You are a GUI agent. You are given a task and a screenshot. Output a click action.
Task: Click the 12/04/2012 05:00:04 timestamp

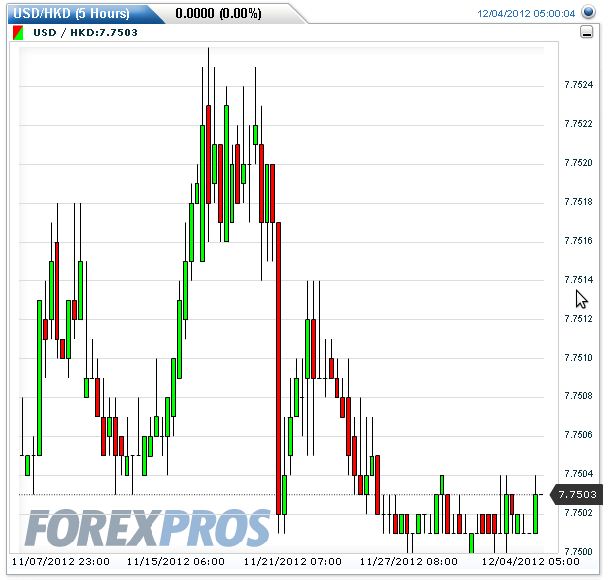[x=526, y=14]
